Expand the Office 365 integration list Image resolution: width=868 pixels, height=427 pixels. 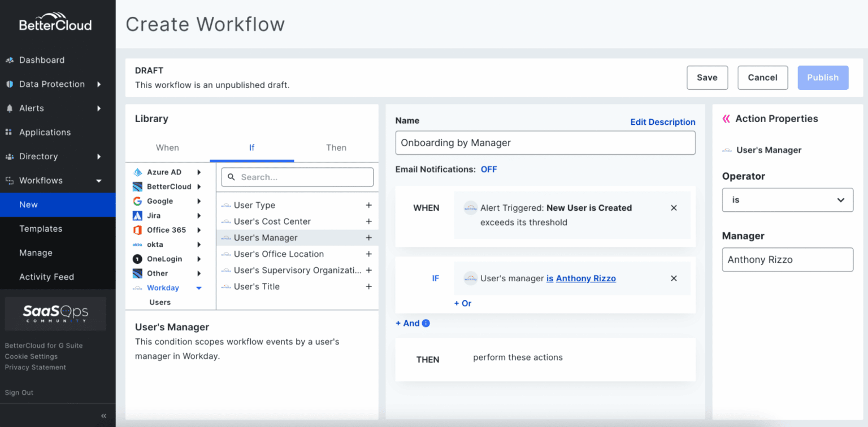[198, 230]
